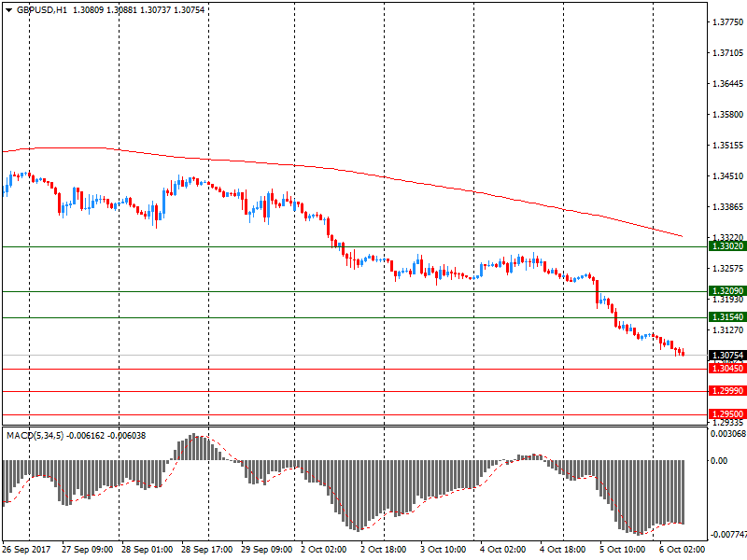Select the 4 Oct 18:00 time axis label
Viewport: 747px width, 560px height.
coord(563,550)
